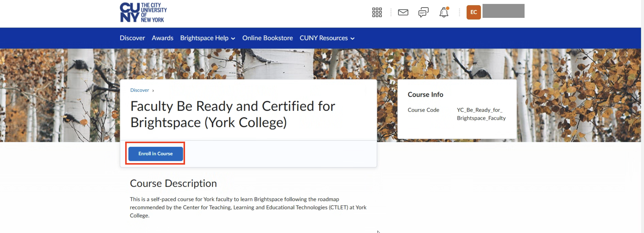Screen dimensions: 644x233
Task: Click the vertical scrollbar at the right edge
Action: pyautogui.click(x=642, y=116)
